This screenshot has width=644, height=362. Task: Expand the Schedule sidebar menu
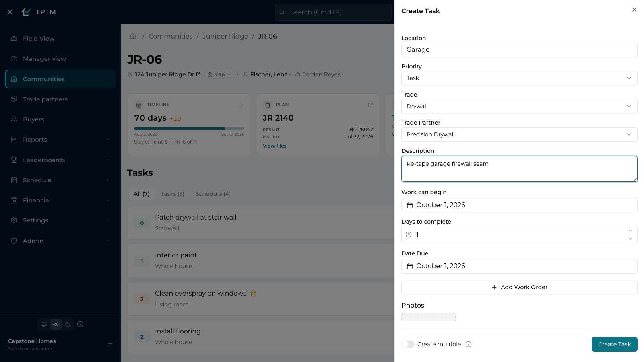(60, 180)
